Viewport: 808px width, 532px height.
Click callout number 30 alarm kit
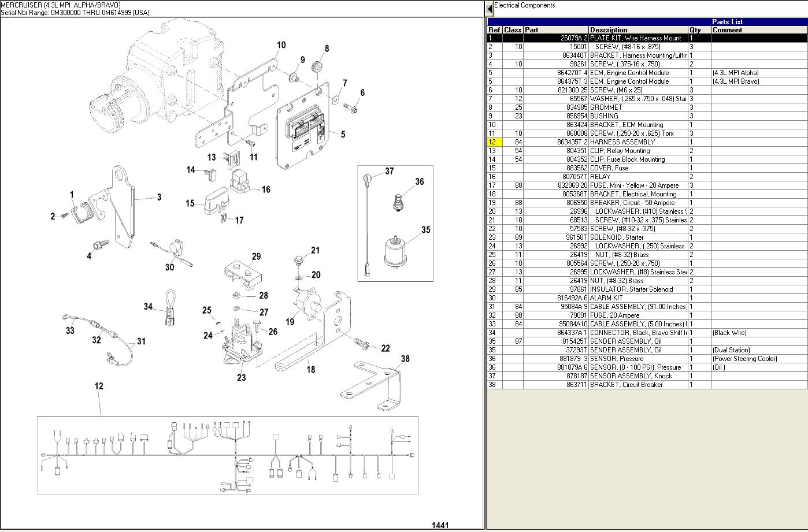click(x=169, y=267)
